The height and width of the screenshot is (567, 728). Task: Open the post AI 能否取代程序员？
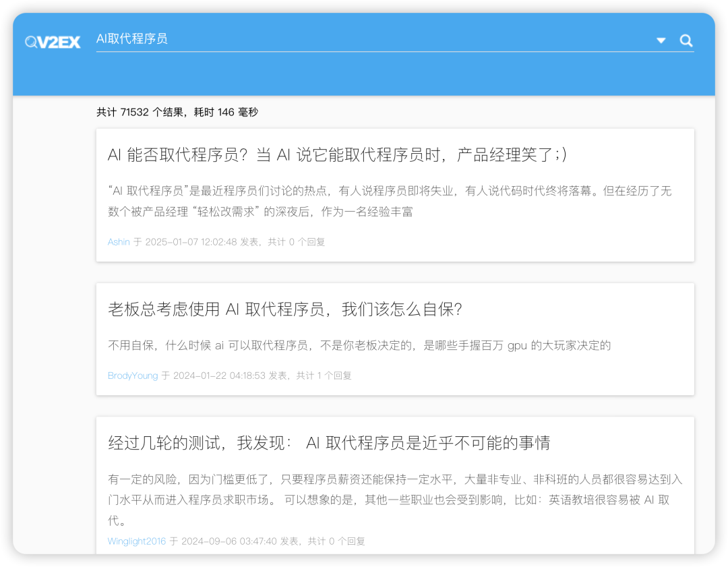click(337, 154)
